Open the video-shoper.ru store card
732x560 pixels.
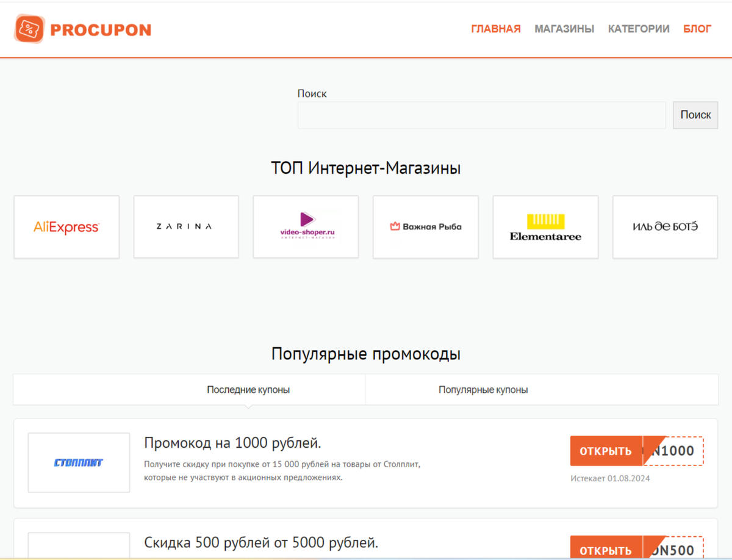[x=306, y=227]
